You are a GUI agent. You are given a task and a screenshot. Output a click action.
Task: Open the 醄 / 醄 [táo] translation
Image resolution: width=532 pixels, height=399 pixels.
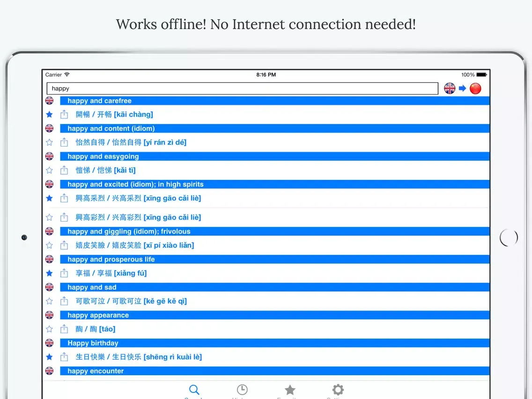[96, 329]
